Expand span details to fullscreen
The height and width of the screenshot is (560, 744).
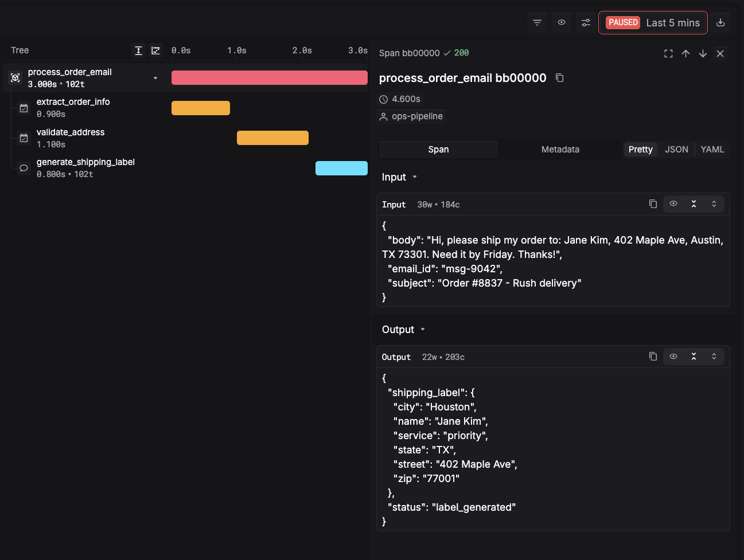point(668,53)
